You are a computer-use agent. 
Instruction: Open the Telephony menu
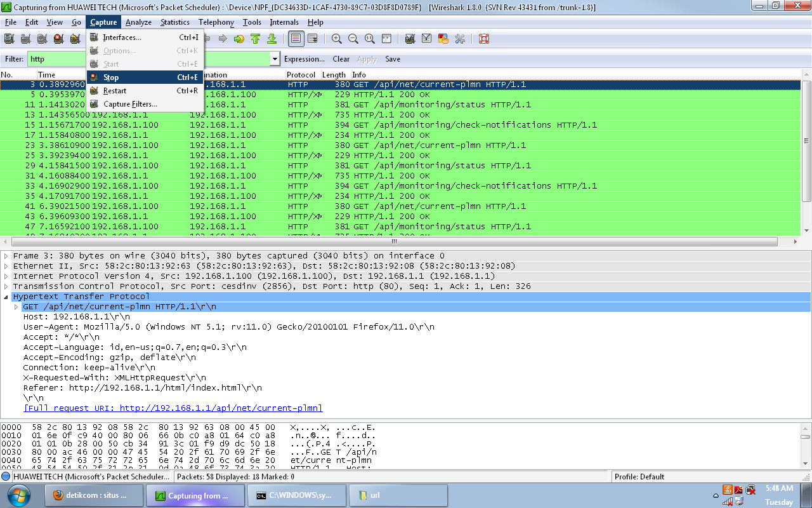coord(216,22)
